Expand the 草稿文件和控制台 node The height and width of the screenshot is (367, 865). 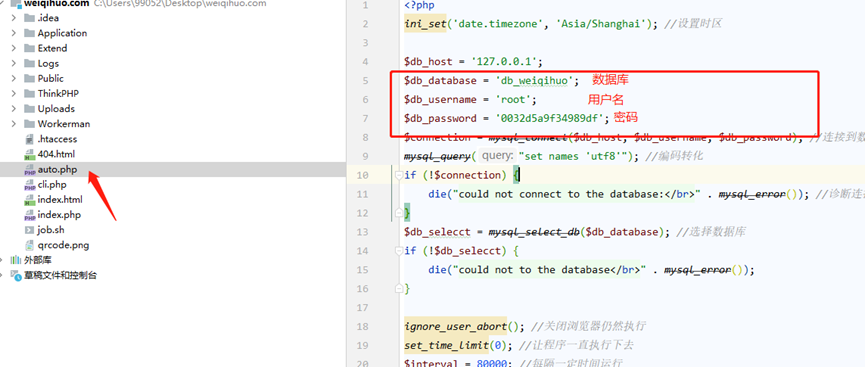coord(3,275)
